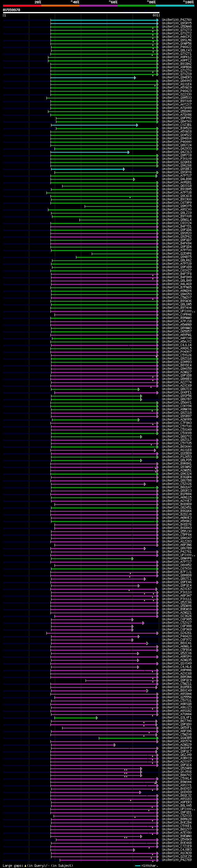Screen dimensions: 197x868
Task: Open hit UniRef100_Q9SRY5
Action: [177, 23]
